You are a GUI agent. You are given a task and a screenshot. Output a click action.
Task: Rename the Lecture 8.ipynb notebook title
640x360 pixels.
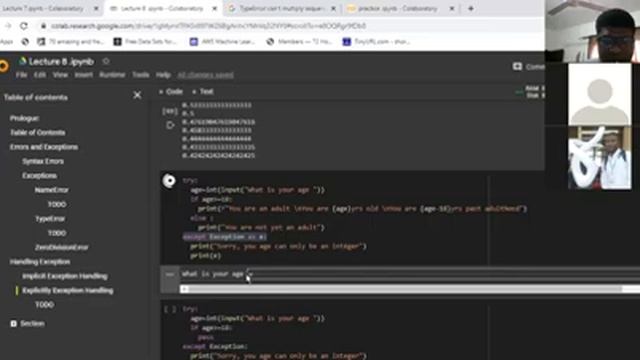tap(61, 62)
